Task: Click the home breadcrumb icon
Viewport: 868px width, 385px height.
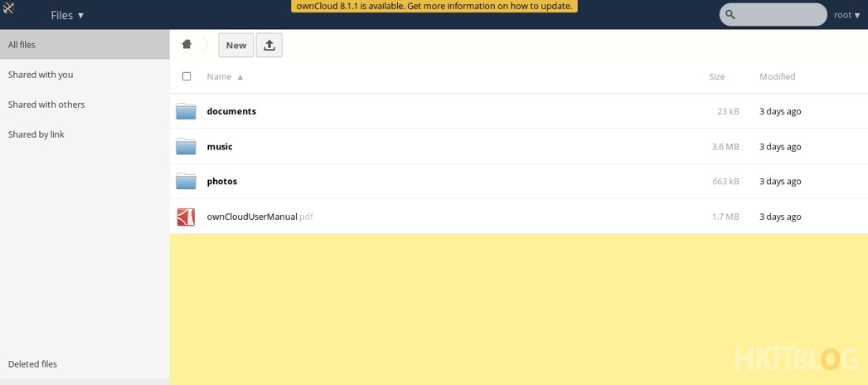Action: [187, 45]
